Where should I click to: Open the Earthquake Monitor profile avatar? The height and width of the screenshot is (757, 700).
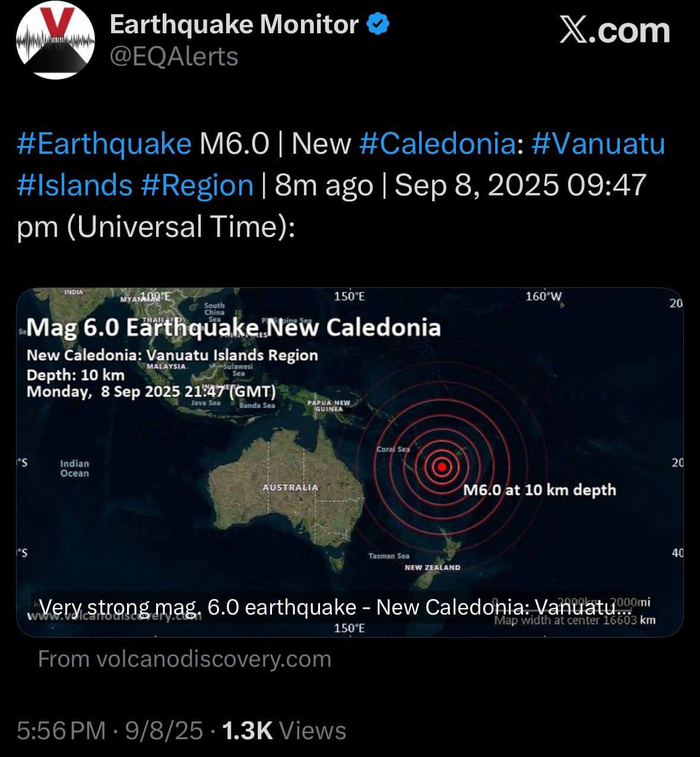(x=55, y=40)
